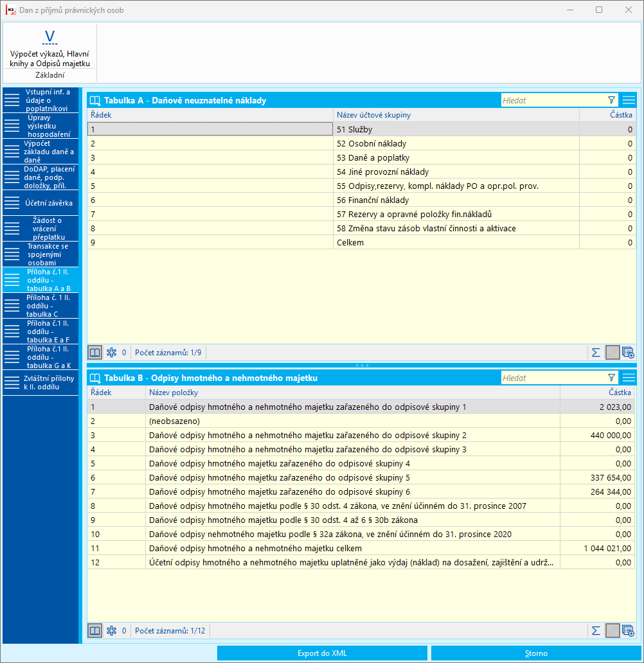Screen dimensions: 644x663
Task: Select row 52 Osobní náklady
Action: coord(361,144)
